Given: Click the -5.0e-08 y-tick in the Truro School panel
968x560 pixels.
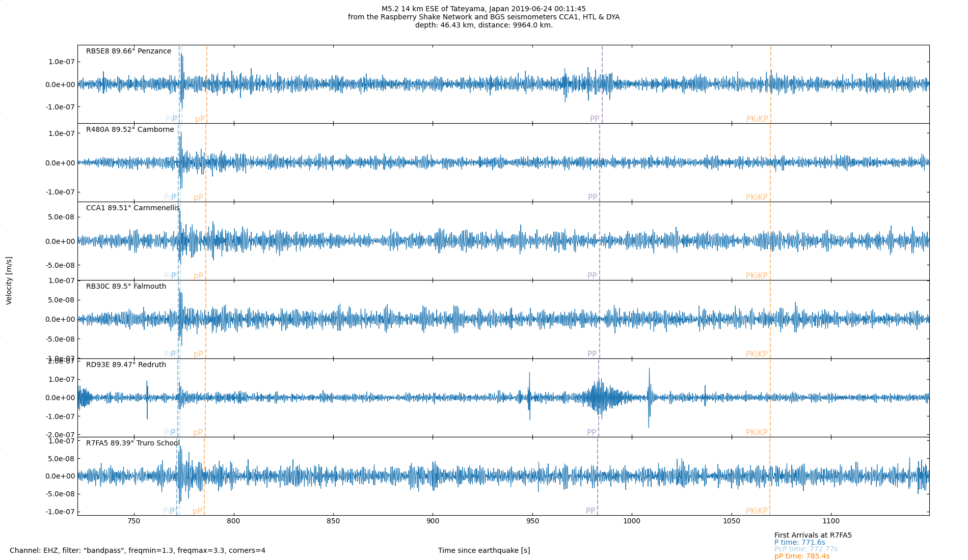Looking at the screenshot, I should 60,494.
